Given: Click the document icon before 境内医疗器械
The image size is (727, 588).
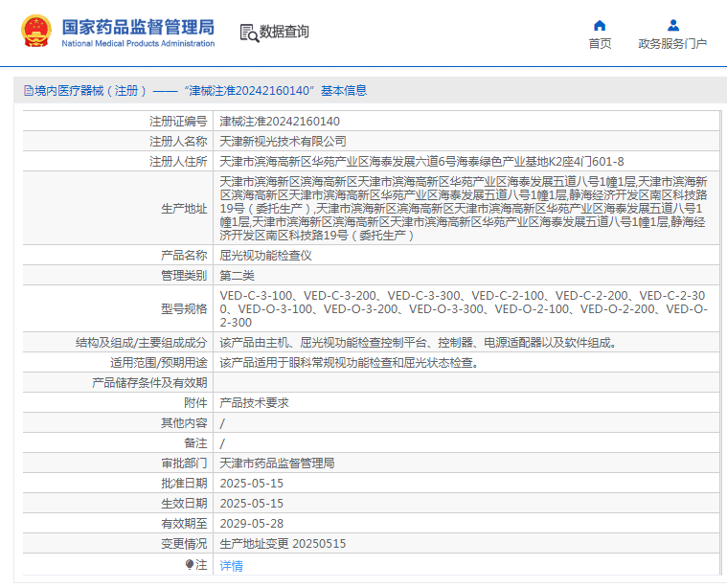Looking at the screenshot, I should pyautogui.click(x=29, y=90).
